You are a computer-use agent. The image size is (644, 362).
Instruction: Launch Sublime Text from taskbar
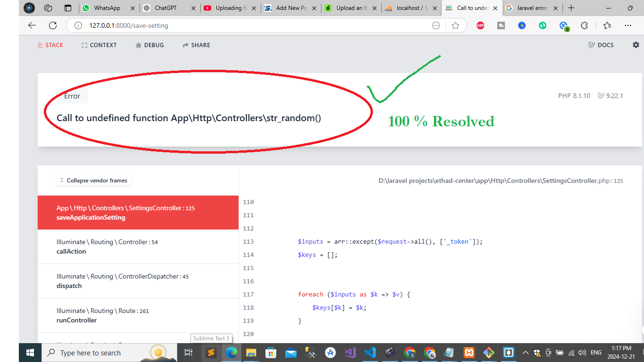pyautogui.click(x=211, y=353)
